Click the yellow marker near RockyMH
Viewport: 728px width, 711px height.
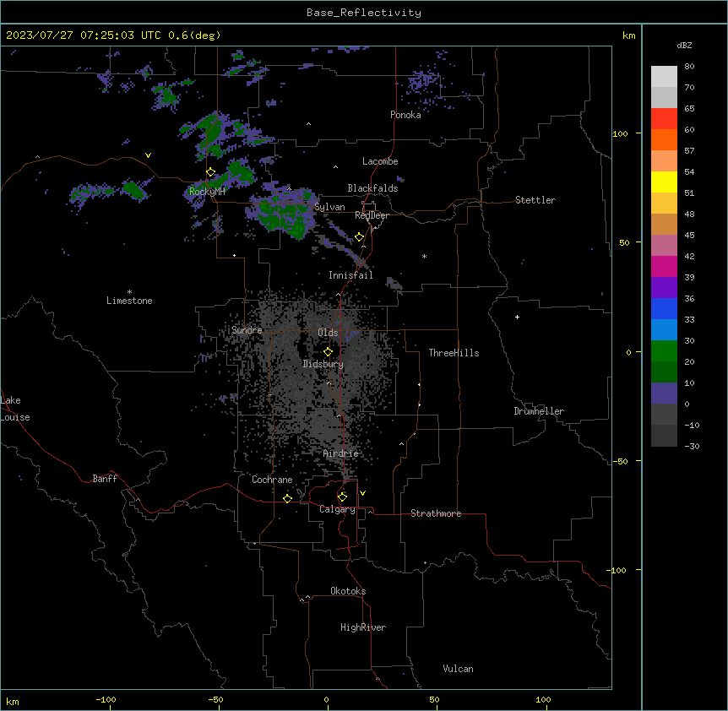(210, 172)
